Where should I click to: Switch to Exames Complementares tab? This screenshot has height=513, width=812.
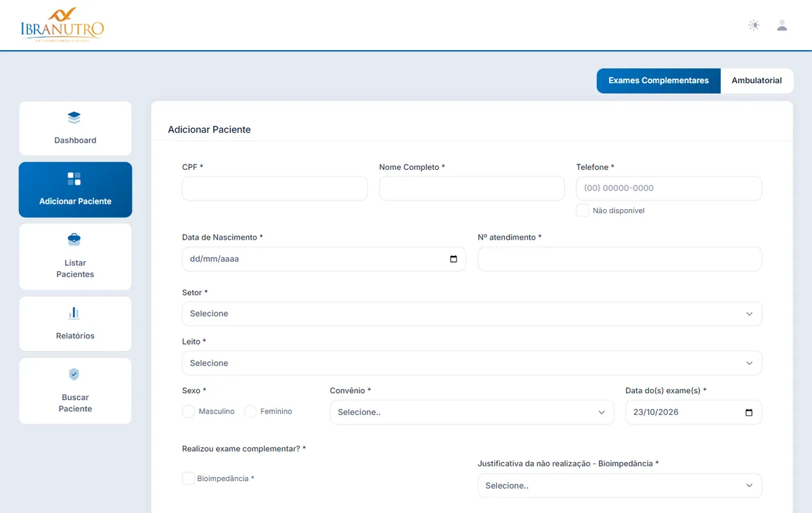658,81
